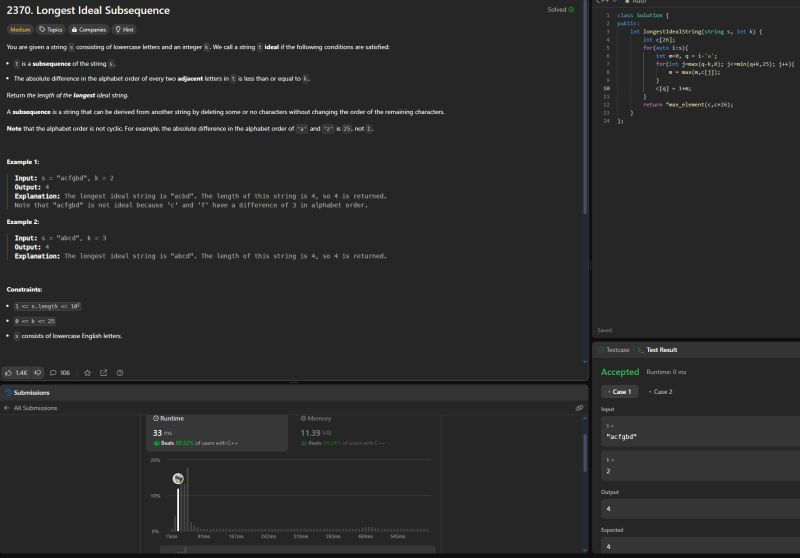Click the problem description scrollbar
800x558 pixels.
click(x=585, y=107)
